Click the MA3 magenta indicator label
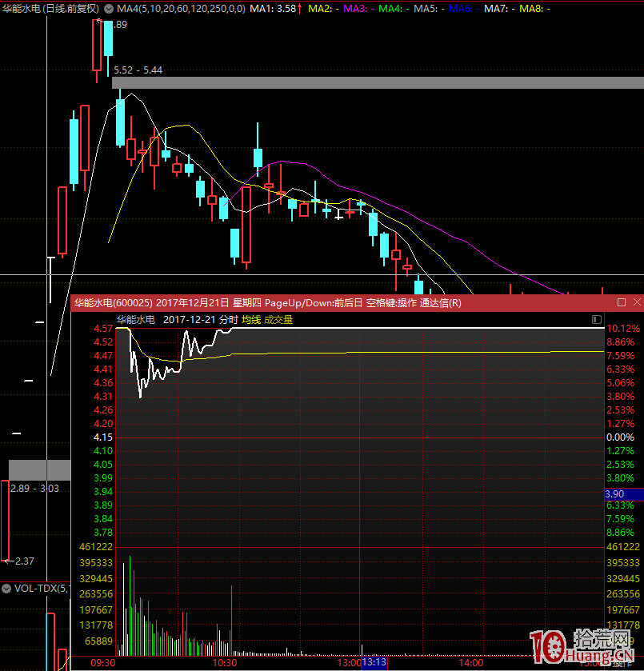644x671 pixels. (359, 9)
